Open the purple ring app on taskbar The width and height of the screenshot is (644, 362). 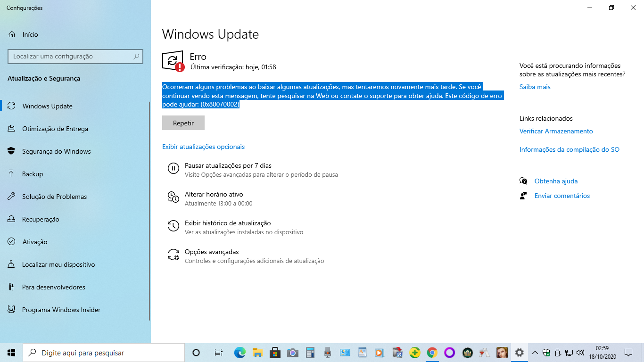click(x=449, y=353)
